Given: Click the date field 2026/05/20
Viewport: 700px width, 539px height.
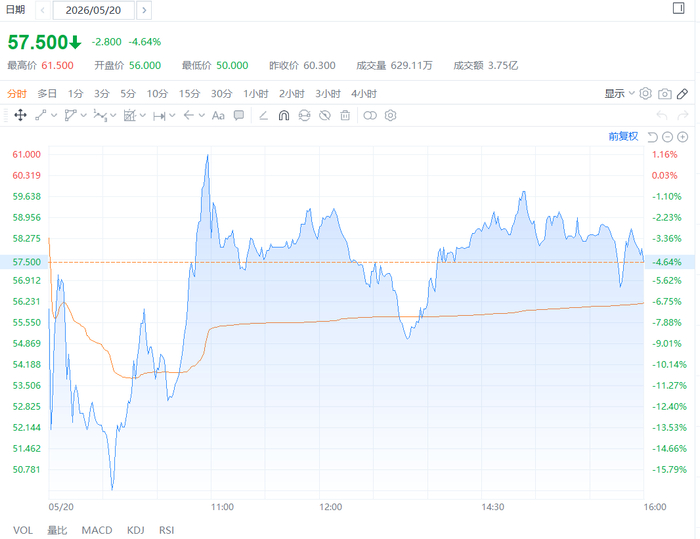Looking at the screenshot, I should pos(93,10).
